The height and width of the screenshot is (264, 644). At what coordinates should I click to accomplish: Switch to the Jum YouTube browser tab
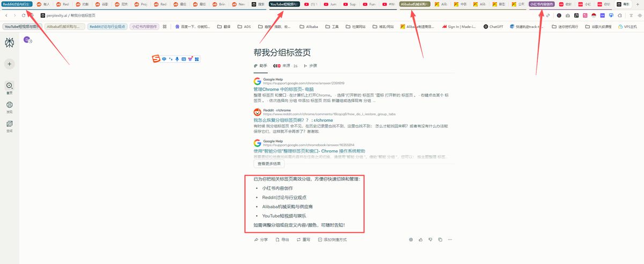[331, 4]
